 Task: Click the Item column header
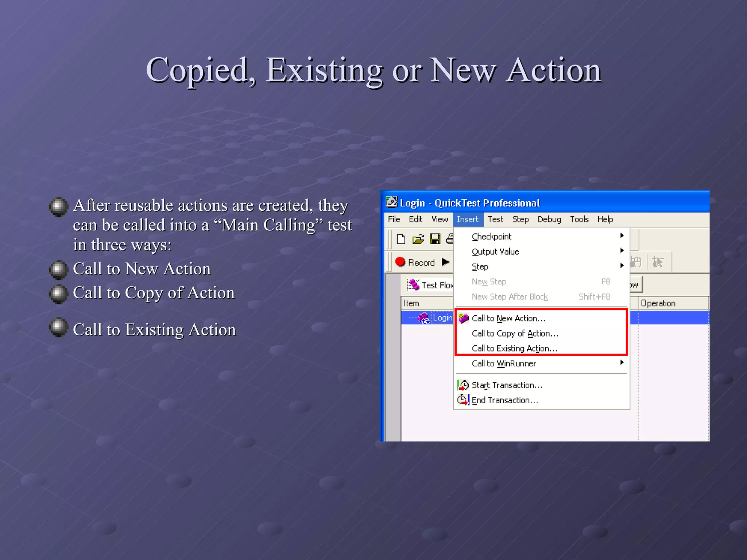pyautogui.click(x=427, y=303)
